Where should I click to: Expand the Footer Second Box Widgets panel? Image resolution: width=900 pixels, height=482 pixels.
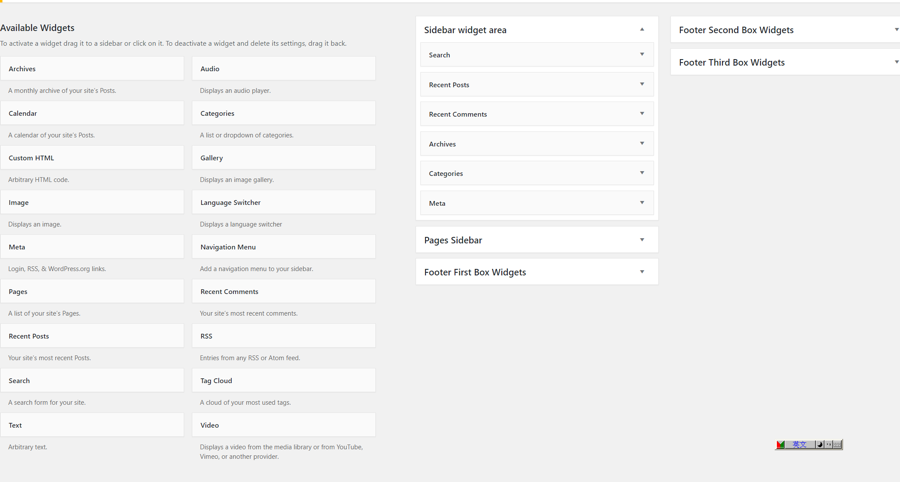895,30
